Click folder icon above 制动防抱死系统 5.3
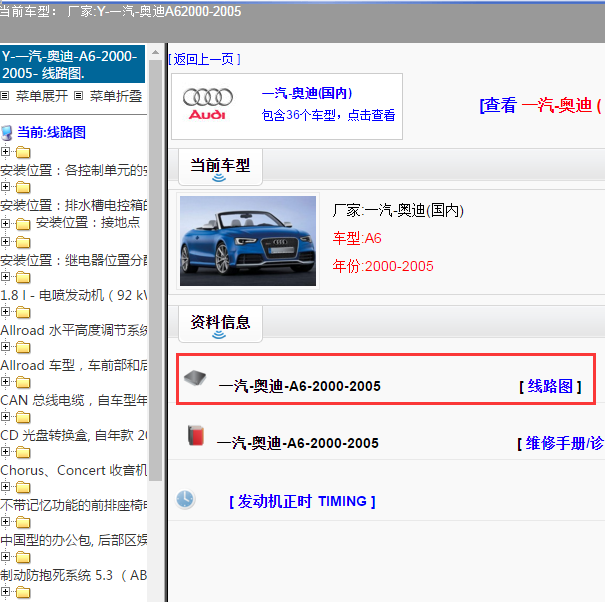605x602 pixels. click(23, 557)
